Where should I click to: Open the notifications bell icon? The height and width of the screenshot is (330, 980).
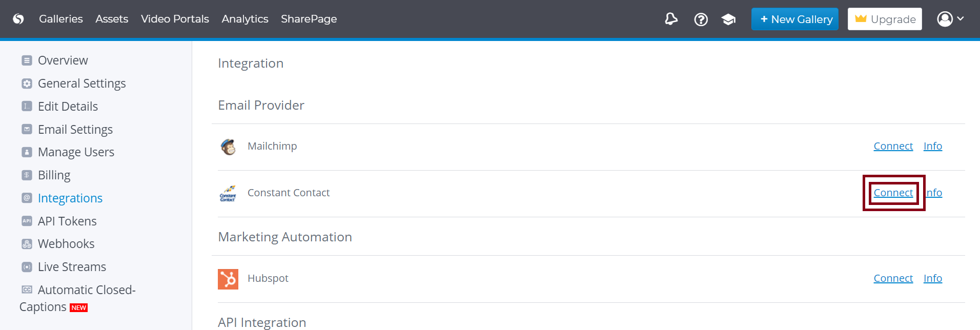tap(671, 19)
